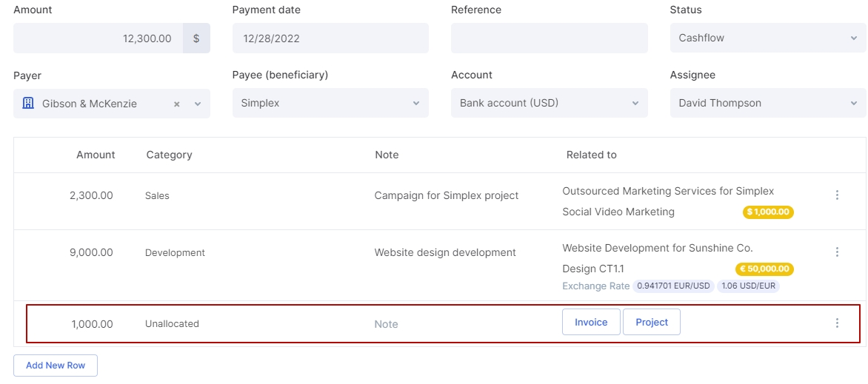The image size is (868, 384).
Task: Open the Payer dropdown chevron
Action: point(198,104)
